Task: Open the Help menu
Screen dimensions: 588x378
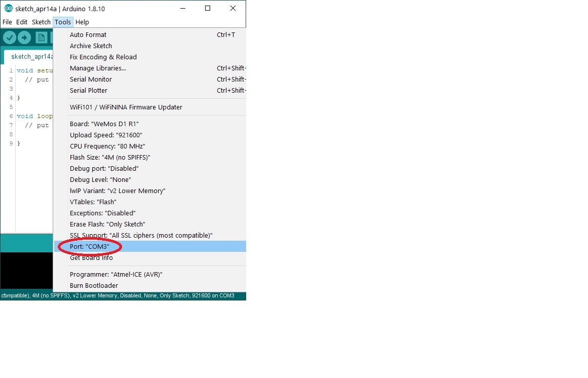Action: click(82, 22)
